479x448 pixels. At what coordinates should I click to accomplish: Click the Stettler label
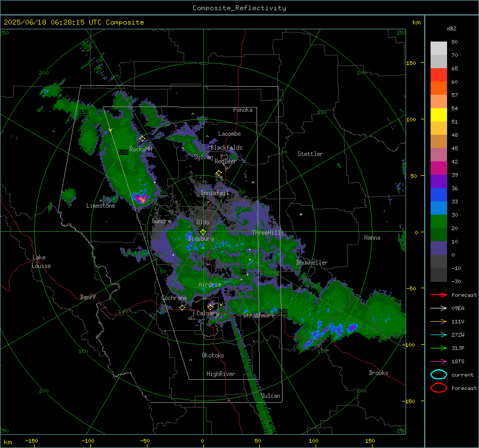coord(310,154)
